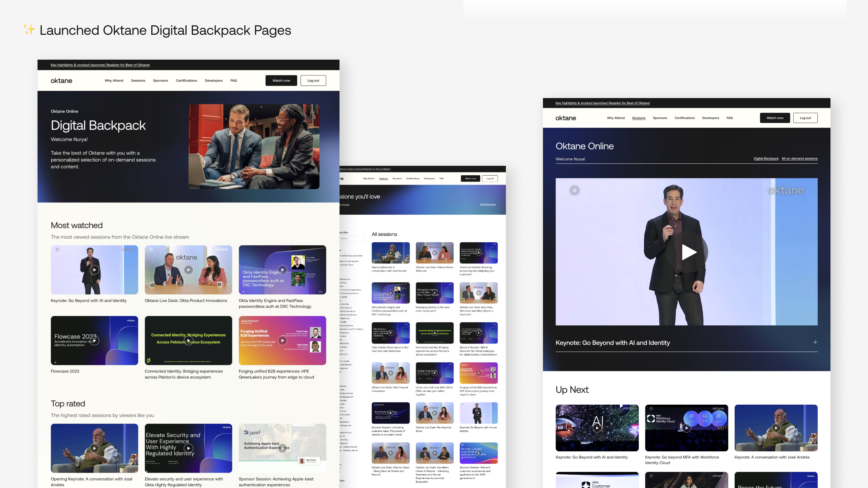
Task: Open Best of Oktane banner link, Digital Backpack page
Action: (100, 65)
